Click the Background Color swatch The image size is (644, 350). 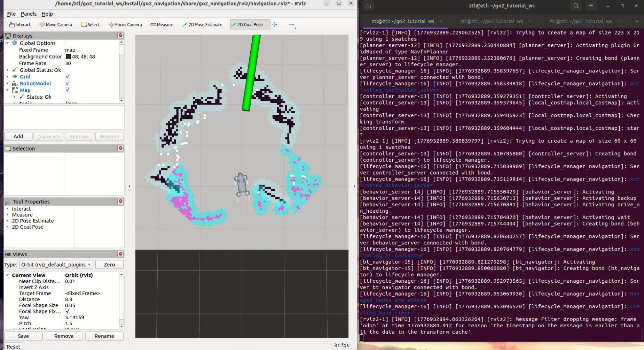click(x=68, y=56)
